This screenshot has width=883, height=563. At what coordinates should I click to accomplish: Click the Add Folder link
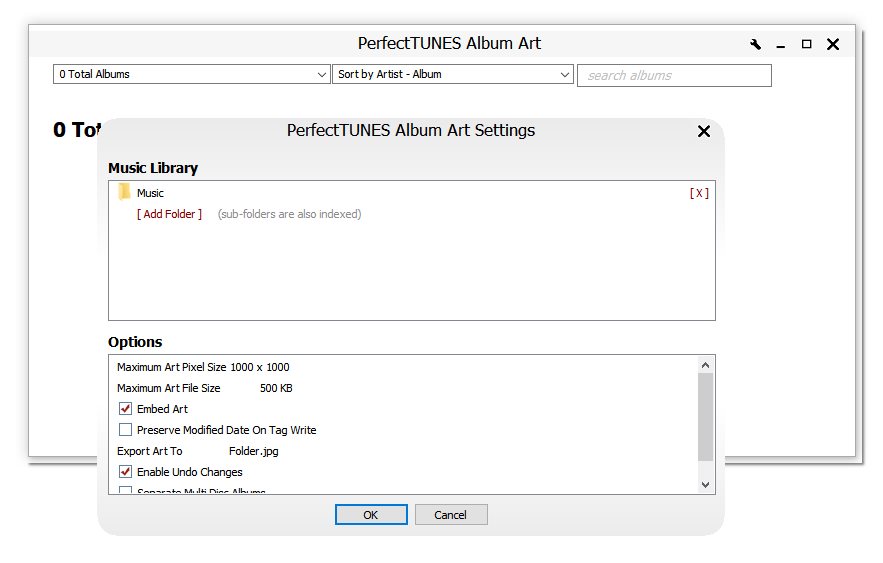(x=169, y=214)
